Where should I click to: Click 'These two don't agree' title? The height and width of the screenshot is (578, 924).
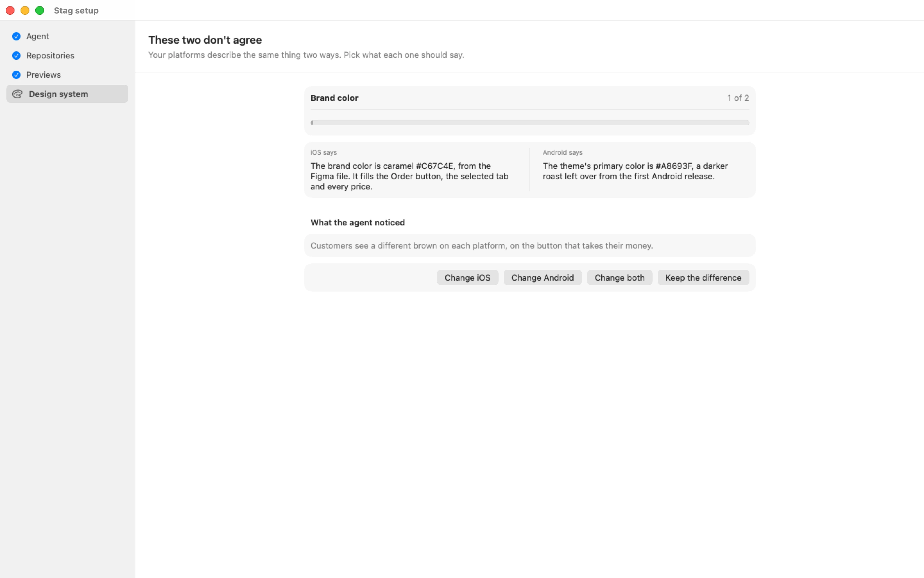click(205, 40)
